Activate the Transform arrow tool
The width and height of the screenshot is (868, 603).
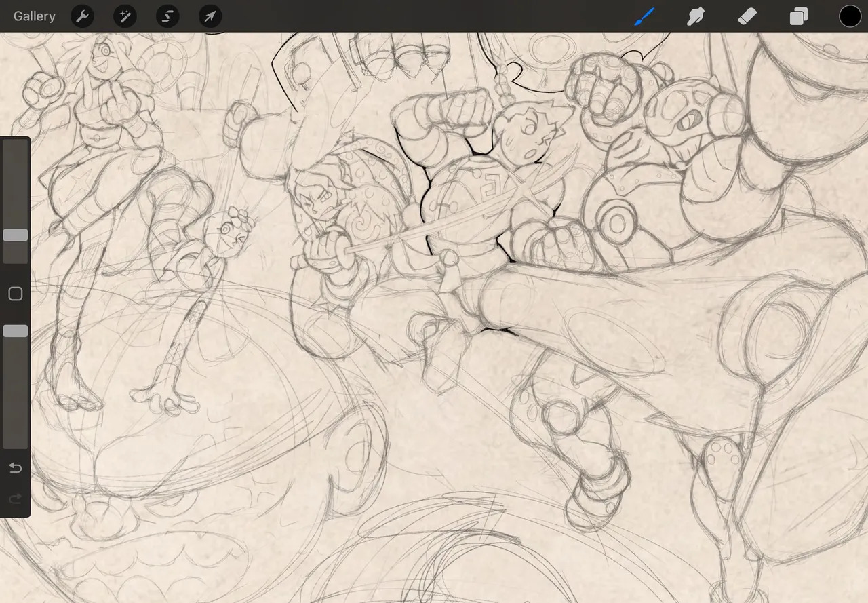[x=210, y=16]
